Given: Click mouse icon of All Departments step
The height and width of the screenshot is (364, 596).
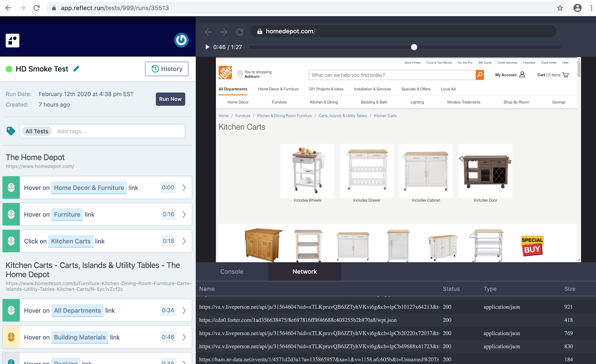Looking at the screenshot, I should (x=11, y=310).
